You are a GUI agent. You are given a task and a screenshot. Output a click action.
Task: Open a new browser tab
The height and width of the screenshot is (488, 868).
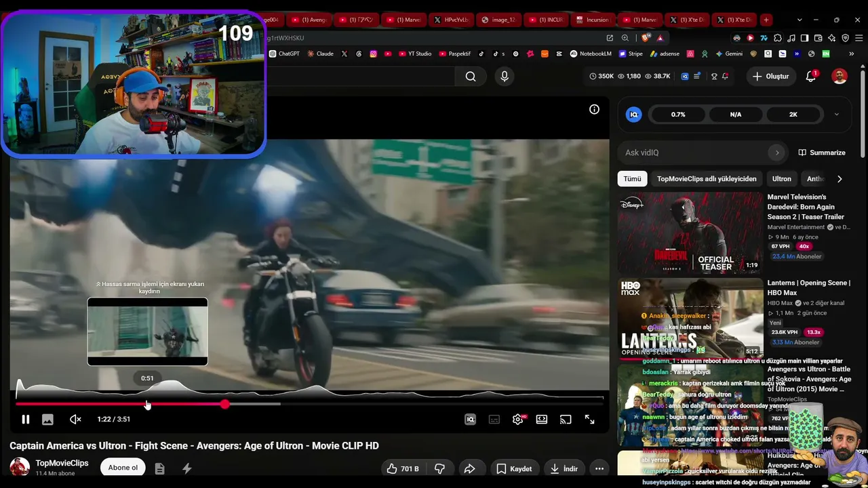[766, 20]
